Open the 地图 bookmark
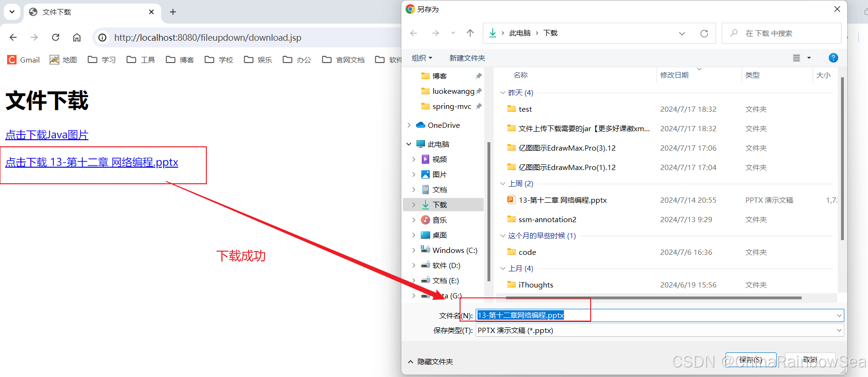The image size is (868, 377). tap(63, 60)
